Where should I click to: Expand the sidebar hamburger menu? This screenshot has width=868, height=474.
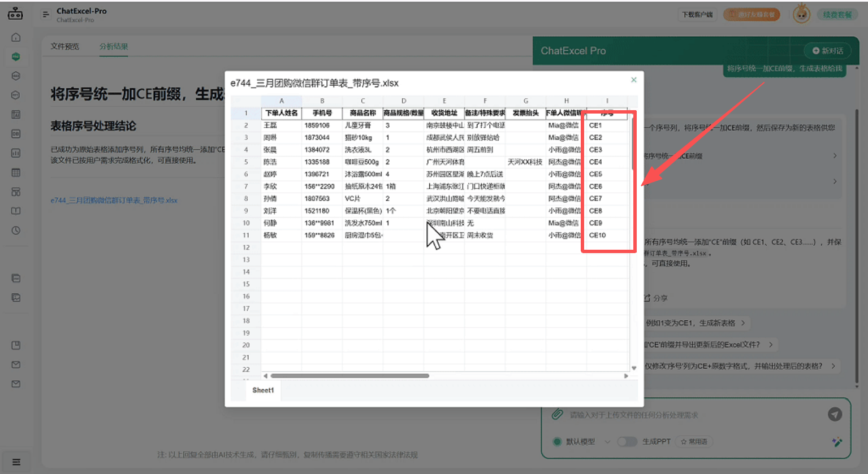click(15, 462)
